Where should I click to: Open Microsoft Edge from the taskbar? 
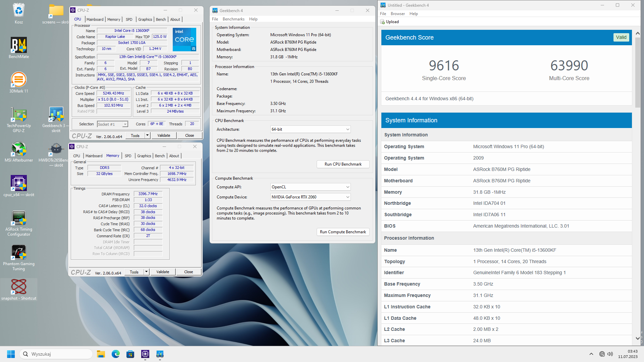point(116,354)
